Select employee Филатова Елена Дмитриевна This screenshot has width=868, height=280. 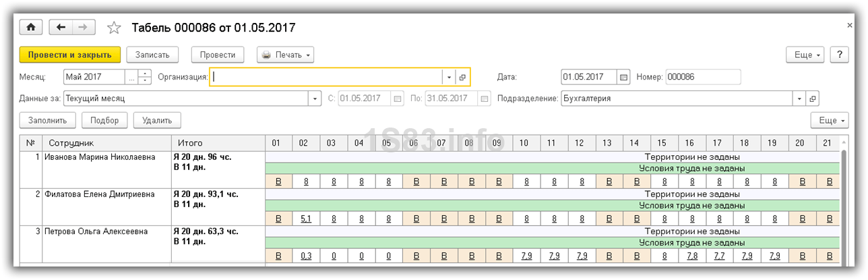[99, 194]
